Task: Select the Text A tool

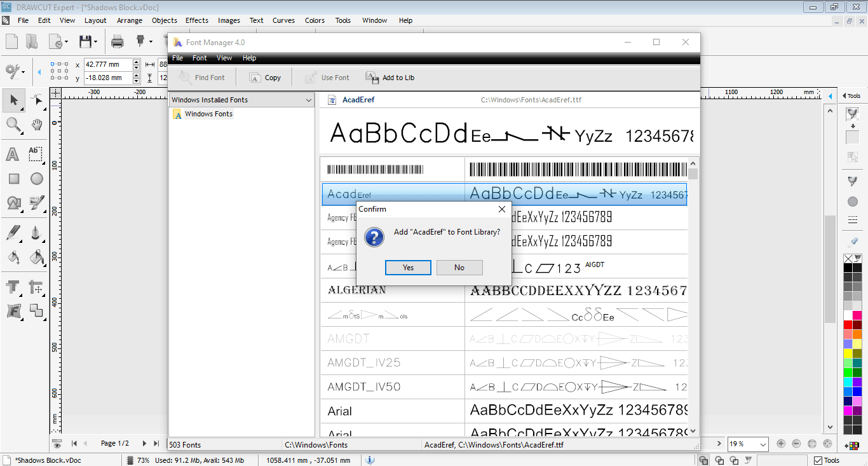Action: (x=13, y=154)
